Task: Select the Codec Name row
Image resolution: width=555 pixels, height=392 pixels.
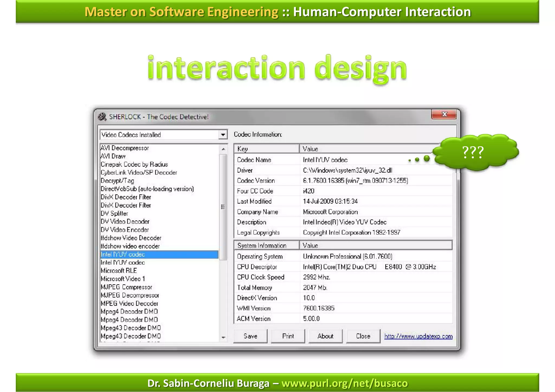Action: pos(343,160)
